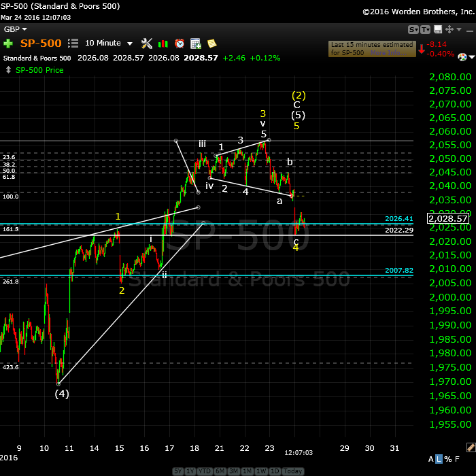This screenshot has height=476, width=476.
Task: Toggle the F scale option
Action: coord(457,459)
